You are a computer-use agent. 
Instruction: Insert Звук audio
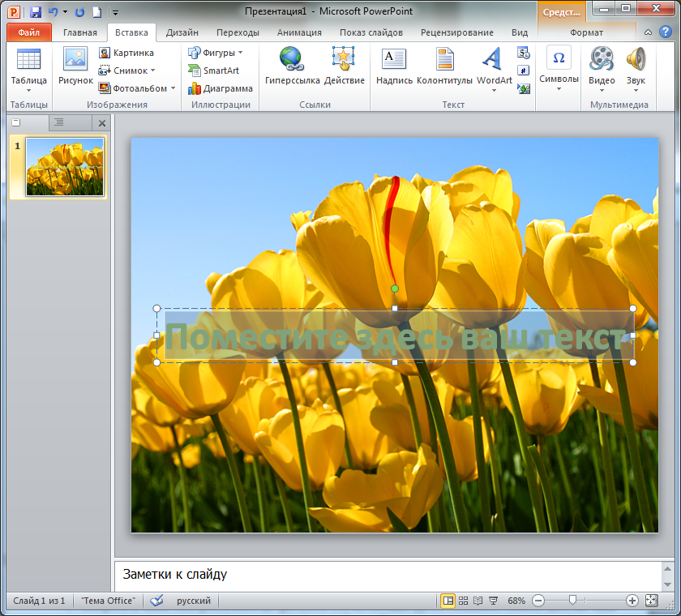click(x=636, y=70)
